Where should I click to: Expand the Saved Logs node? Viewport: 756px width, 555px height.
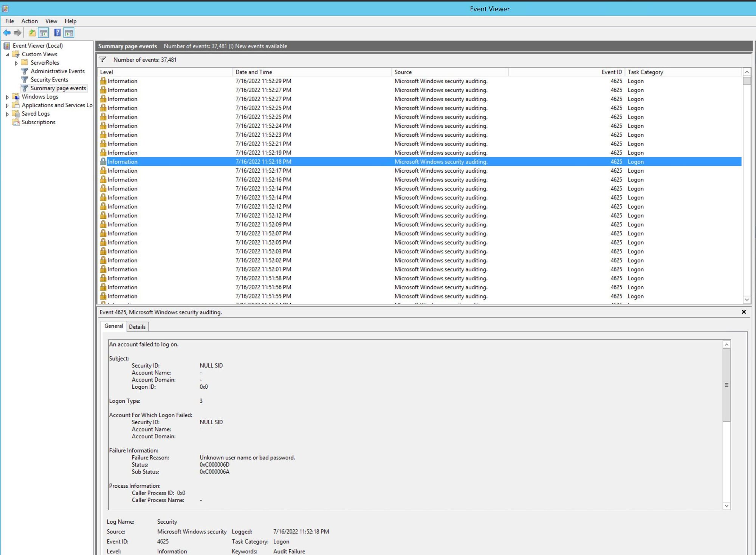7,114
